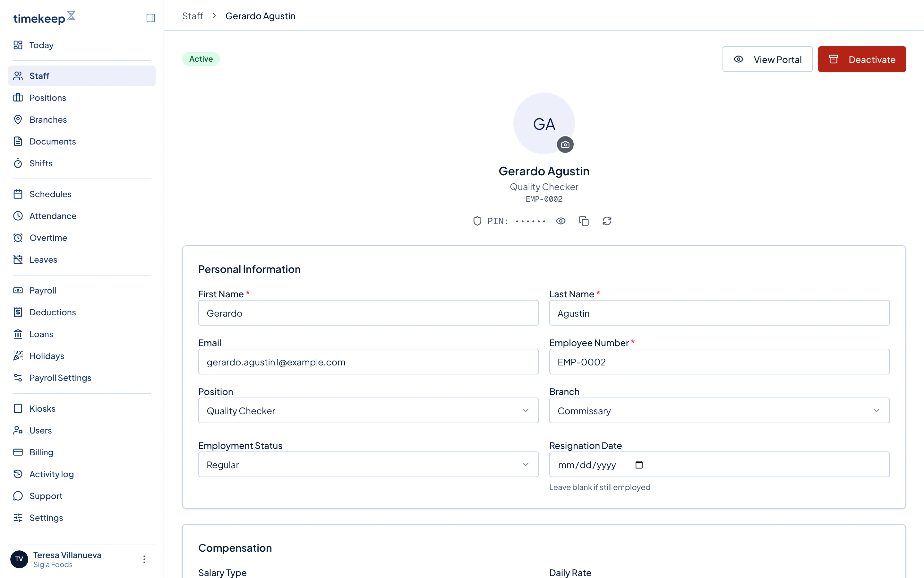Expand the Employment Status dropdown
The height and width of the screenshot is (578, 924).
[368, 464]
